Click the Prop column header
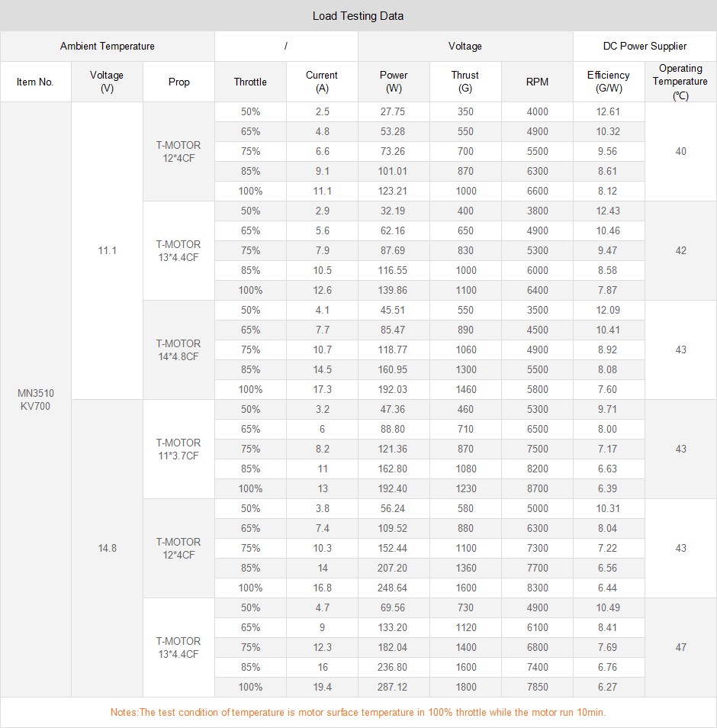Screen dimensions: 717x728 (x=178, y=82)
